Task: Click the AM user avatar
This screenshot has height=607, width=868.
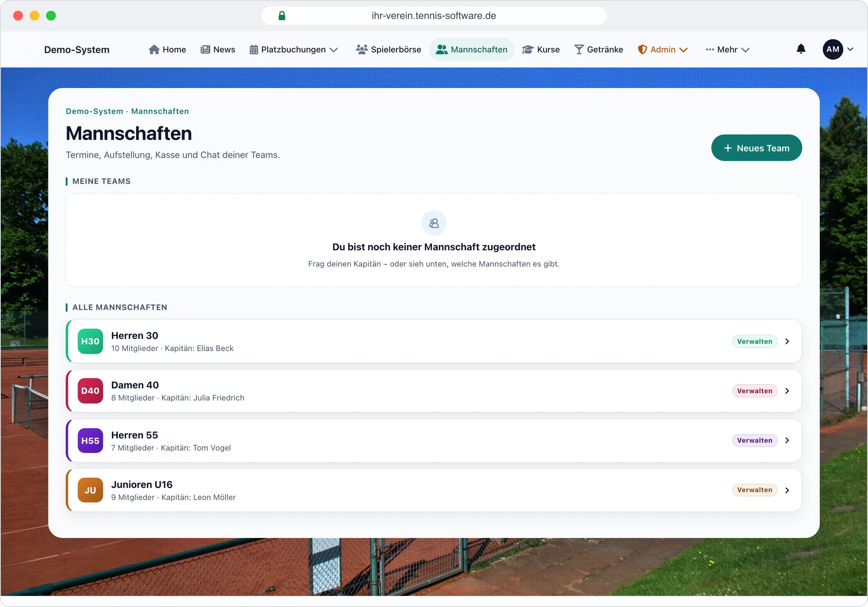Action: (833, 49)
